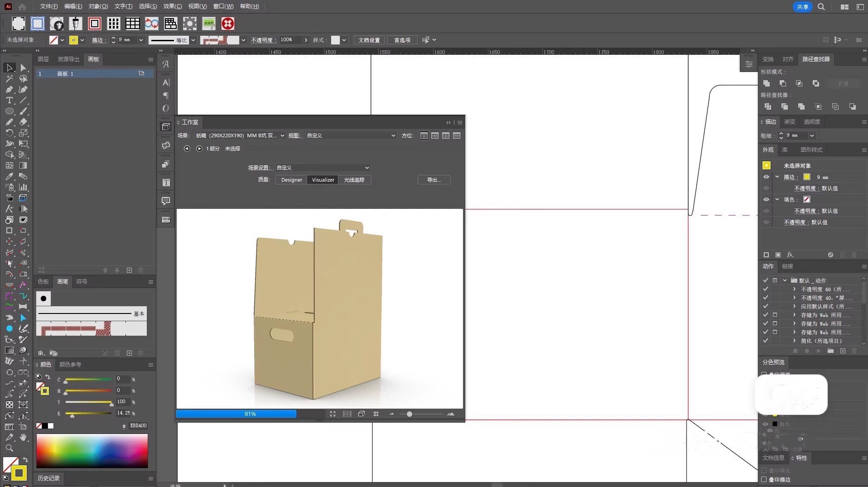Click the hex color field EBDA00
The image size is (868, 487).
click(x=138, y=426)
